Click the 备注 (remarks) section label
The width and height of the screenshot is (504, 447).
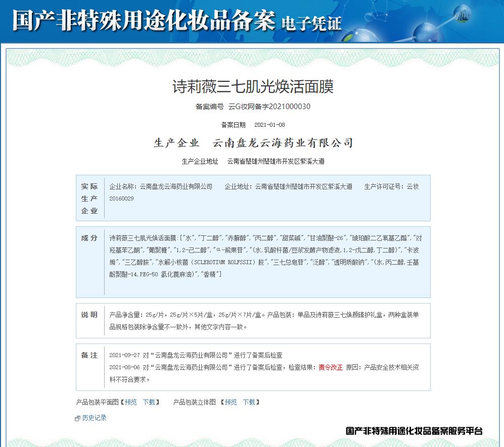coord(89,355)
